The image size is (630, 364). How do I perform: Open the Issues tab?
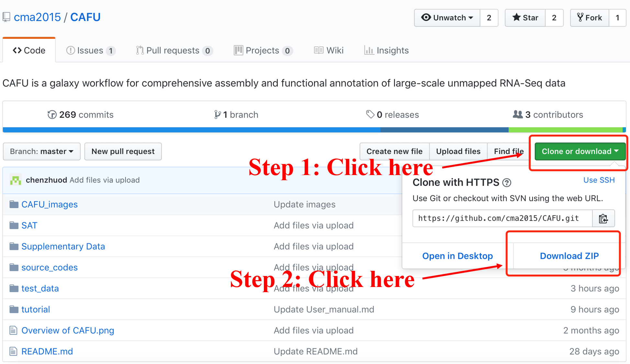click(91, 50)
